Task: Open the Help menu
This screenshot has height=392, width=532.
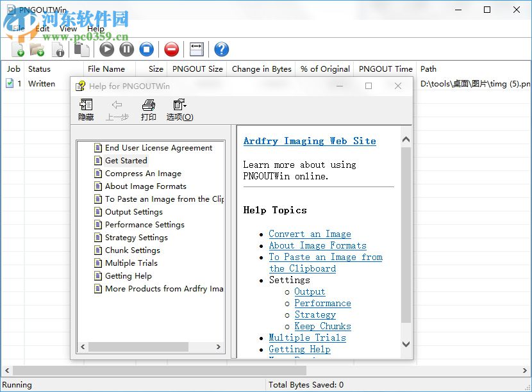Action: [x=96, y=28]
